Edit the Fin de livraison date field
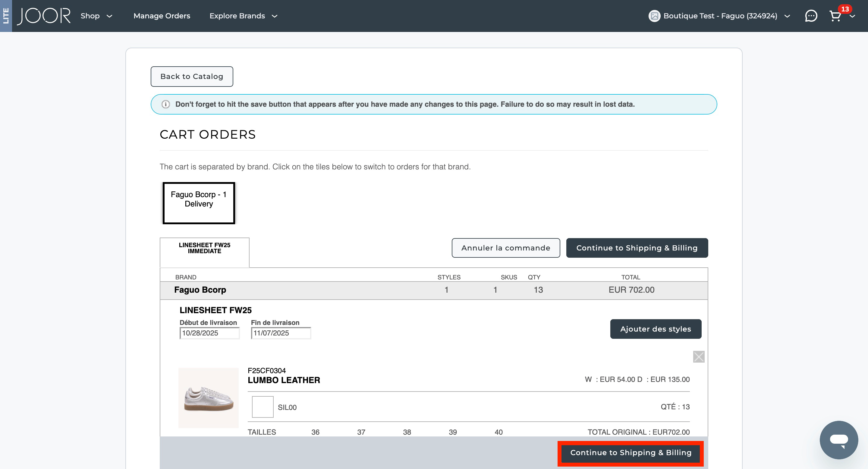868x469 pixels. coord(281,333)
